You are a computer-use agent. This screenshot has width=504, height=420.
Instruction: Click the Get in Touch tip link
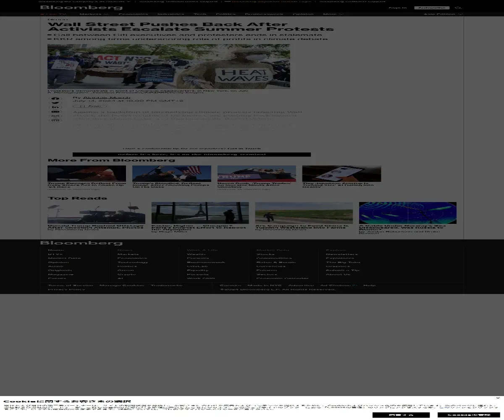click(x=244, y=148)
